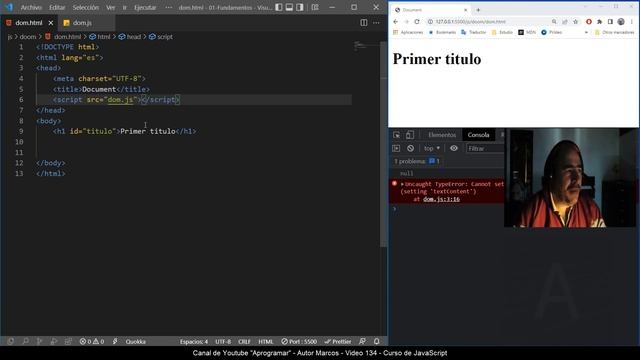Change indentation via Espacios: 4
Image resolution: width=640 pixels, height=360 pixels.
tap(194, 341)
